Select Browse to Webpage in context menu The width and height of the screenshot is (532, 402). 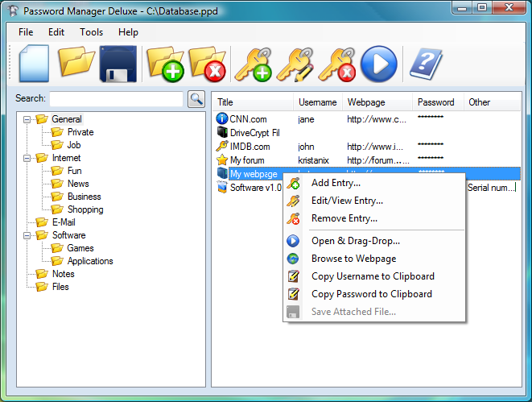(353, 259)
